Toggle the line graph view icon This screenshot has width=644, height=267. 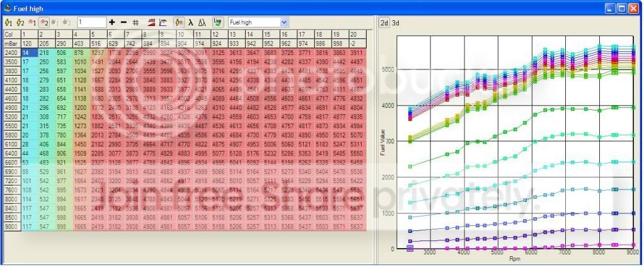pyautogui.click(x=163, y=22)
